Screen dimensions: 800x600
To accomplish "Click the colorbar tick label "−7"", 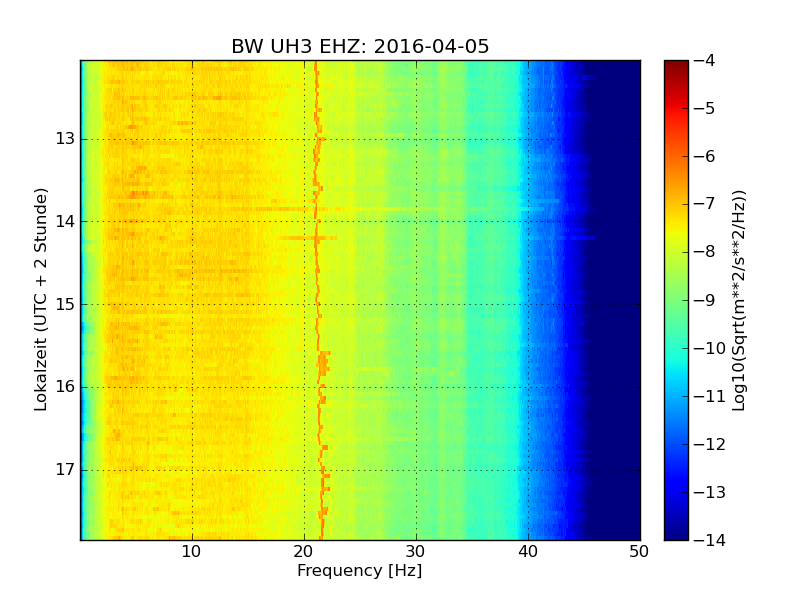I will click(x=705, y=204).
